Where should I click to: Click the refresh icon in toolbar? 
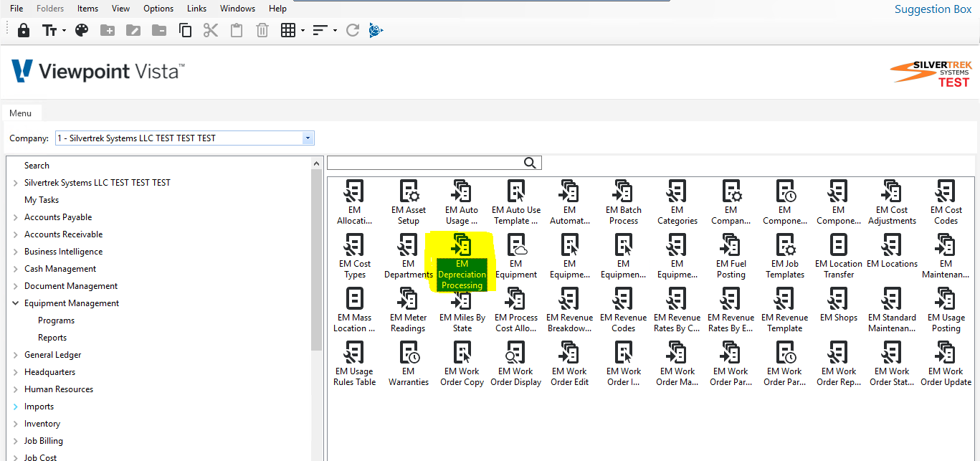[x=352, y=30]
